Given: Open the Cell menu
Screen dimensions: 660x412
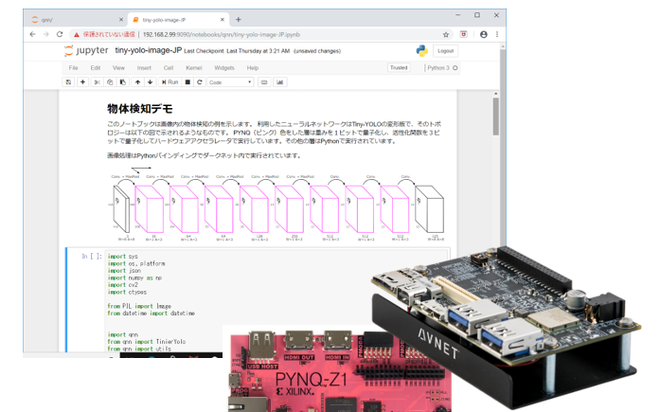Looking at the screenshot, I should point(168,68).
